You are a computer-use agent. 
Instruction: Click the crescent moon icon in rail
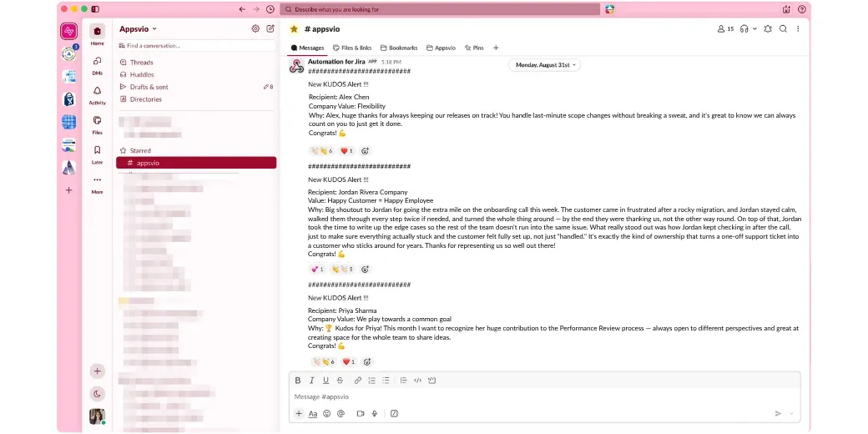[97, 394]
